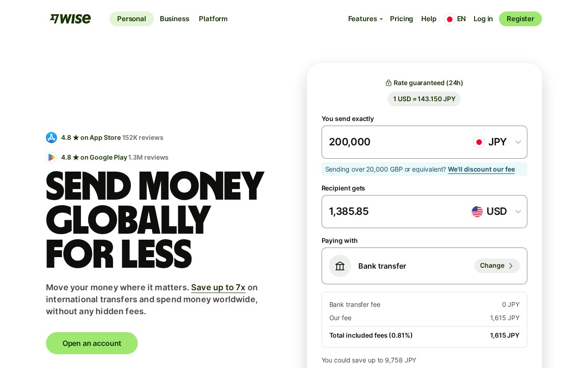Expand the Features menu
The height and width of the screenshot is (368, 588).
(x=365, y=19)
